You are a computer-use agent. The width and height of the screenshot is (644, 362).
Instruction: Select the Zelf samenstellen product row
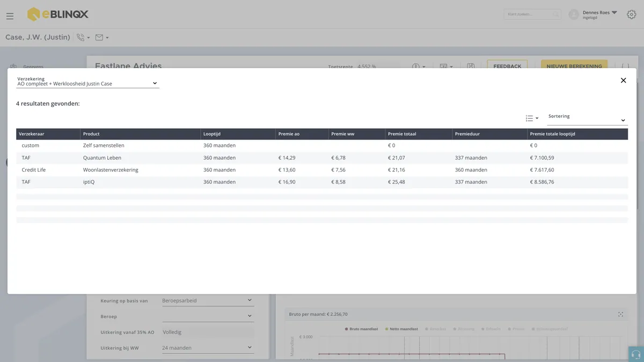click(x=322, y=145)
